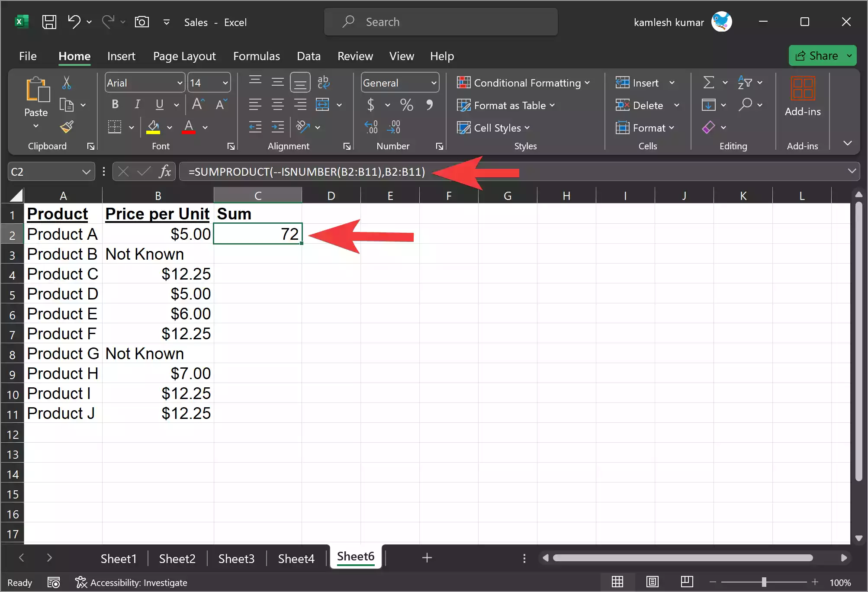Expand the font size dropdown
The width and height of the screenshot is (868, 592).
(x=225, y=83)
